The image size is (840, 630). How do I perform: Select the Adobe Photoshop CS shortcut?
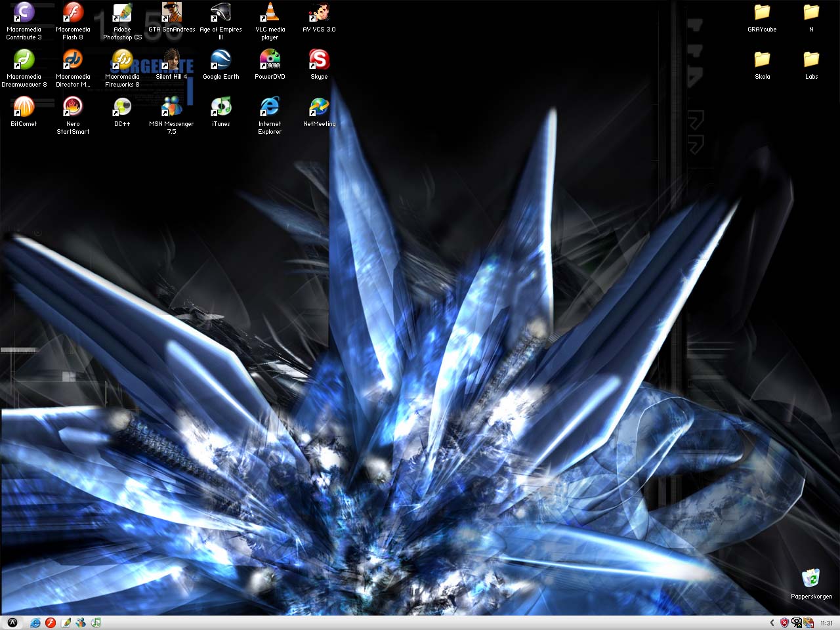(x=122, y=21)
